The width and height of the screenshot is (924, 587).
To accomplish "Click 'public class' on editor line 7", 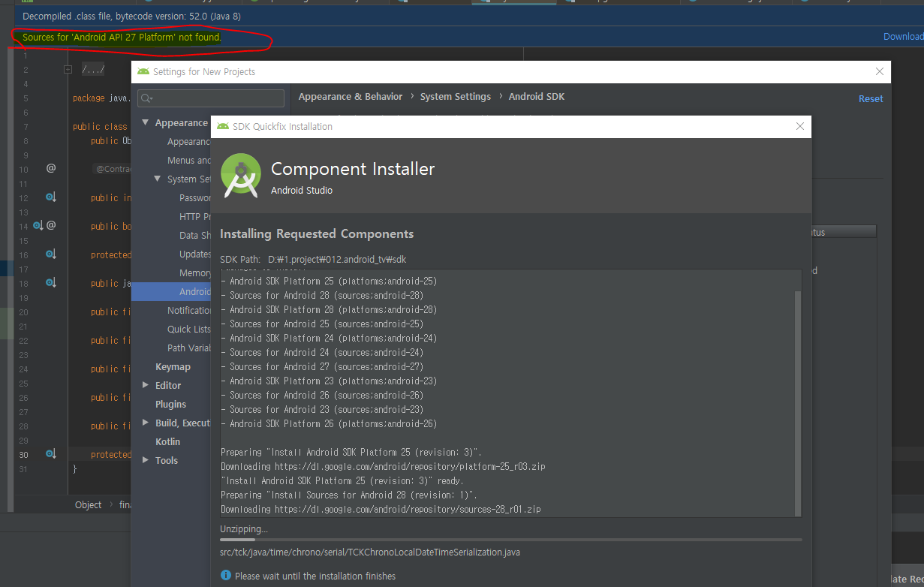I will [x=101, y=127].
